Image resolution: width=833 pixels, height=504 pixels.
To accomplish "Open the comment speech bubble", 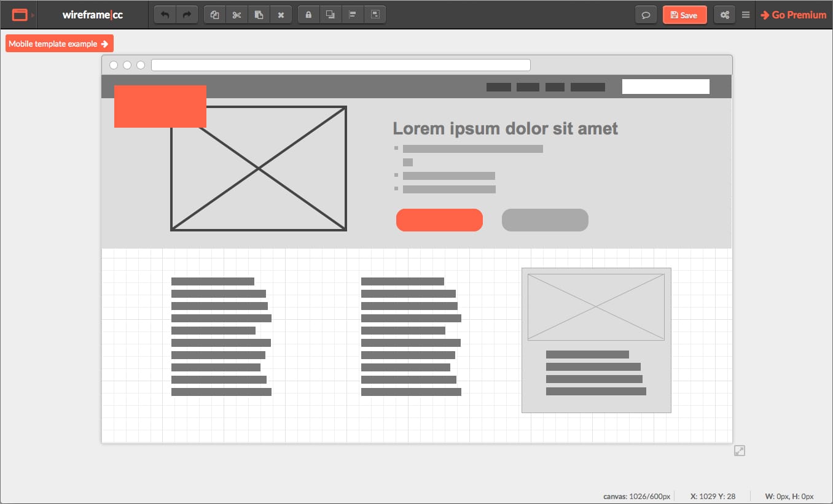I will [646, 15].
